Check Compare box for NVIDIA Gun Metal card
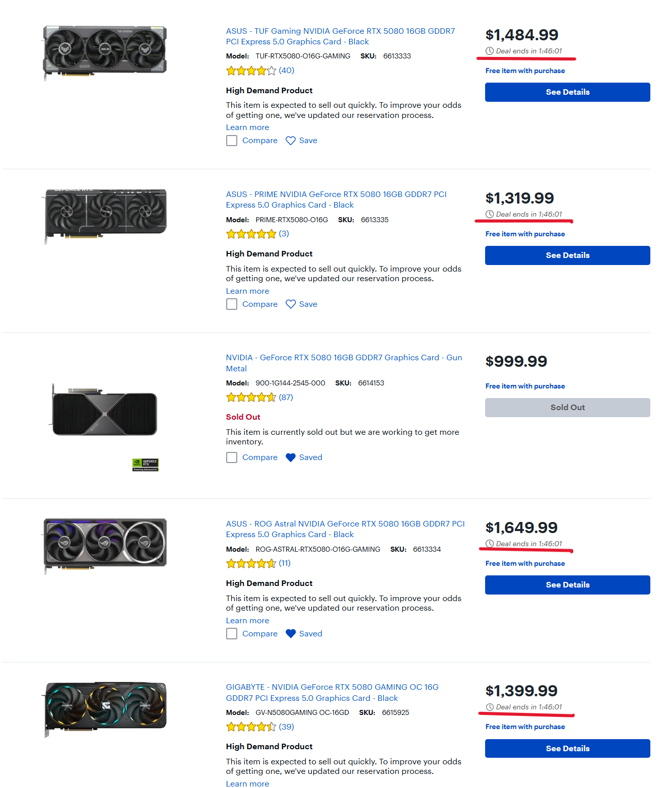Image resolution: width=672 pixels, height=788 pixels. point(232,457)
